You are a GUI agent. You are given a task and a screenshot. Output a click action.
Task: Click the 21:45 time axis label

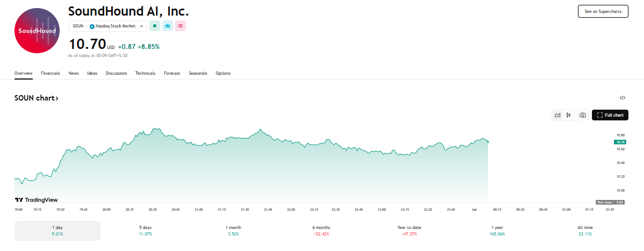tap(268, 210)
